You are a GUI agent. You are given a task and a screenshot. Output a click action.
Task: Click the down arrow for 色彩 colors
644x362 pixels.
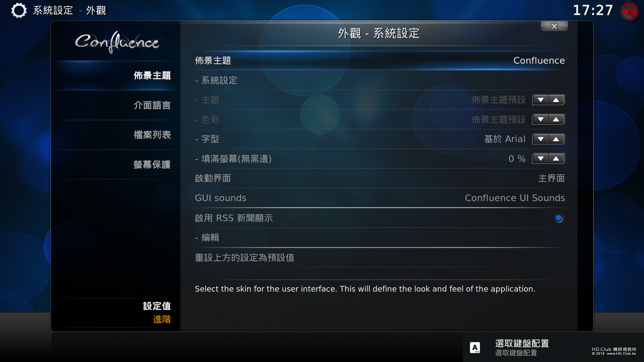(540, 119)
